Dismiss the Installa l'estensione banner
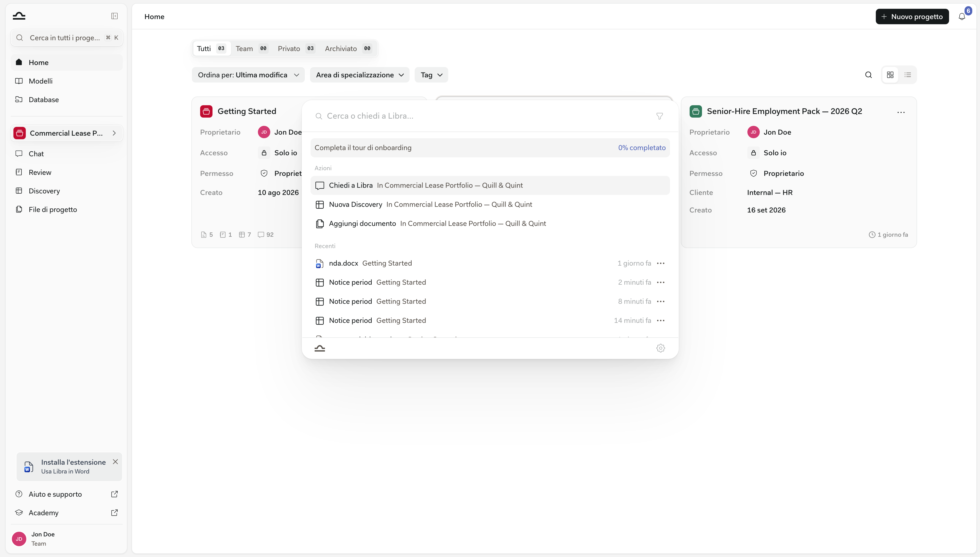 tap(115, 462)
